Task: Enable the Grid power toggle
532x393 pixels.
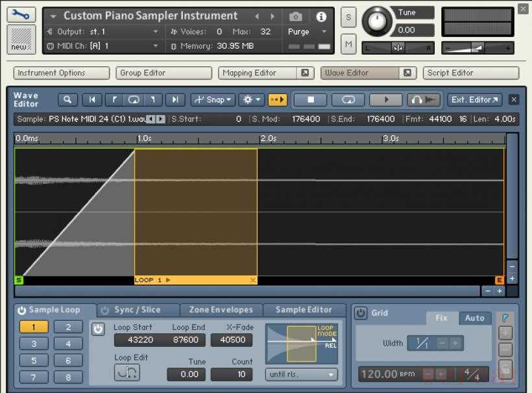Action: (361, 314)
